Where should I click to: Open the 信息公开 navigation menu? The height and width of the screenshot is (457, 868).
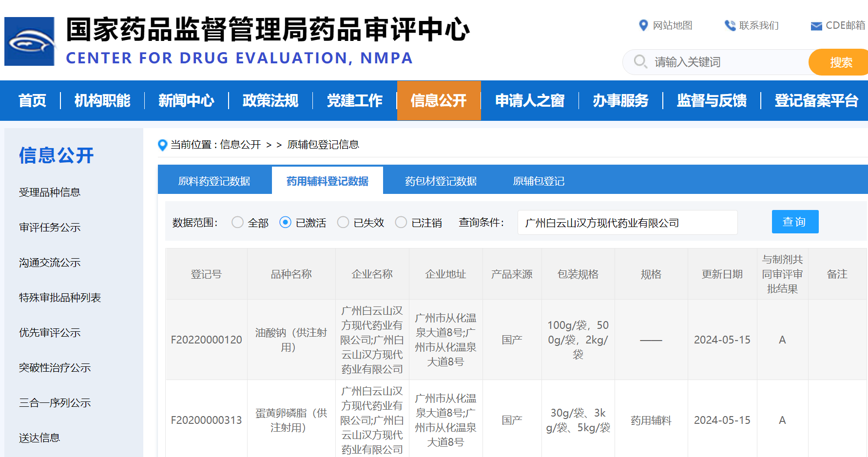[439, 101]
